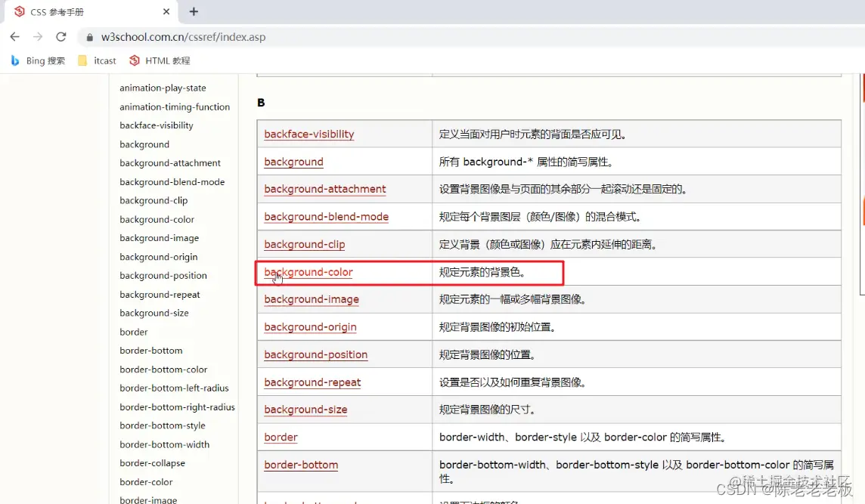Select background-size in sidebar

point(154,313)
